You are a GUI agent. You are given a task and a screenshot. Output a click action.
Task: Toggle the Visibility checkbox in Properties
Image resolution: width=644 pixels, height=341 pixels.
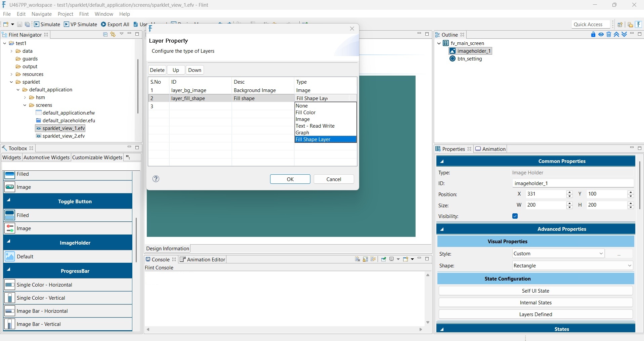(515, 216)
